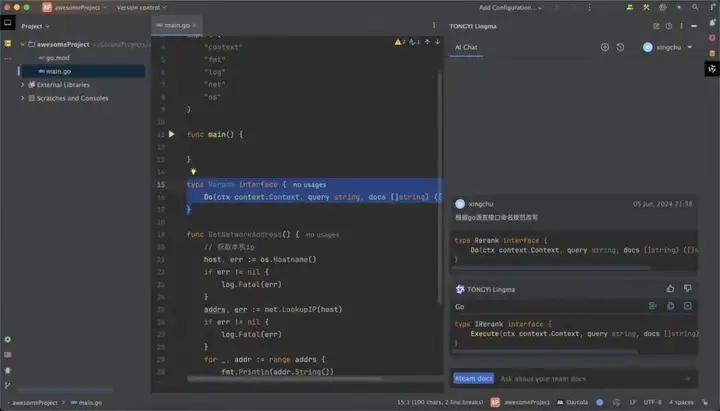Screen dimensions: 720x411
Task: Click the 4 spaces indent status entry
Action: point(681,402)
